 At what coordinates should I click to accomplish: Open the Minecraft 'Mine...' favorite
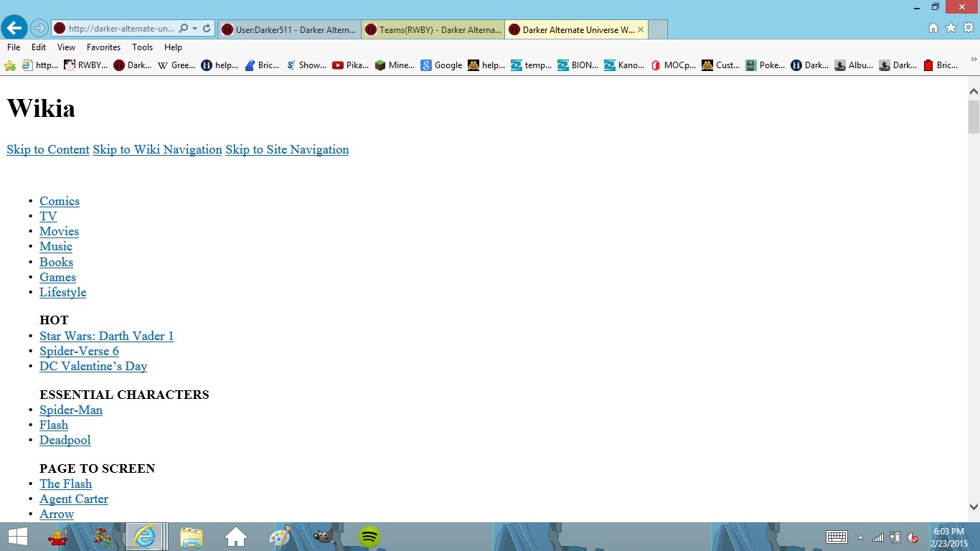tap(394, 65)
